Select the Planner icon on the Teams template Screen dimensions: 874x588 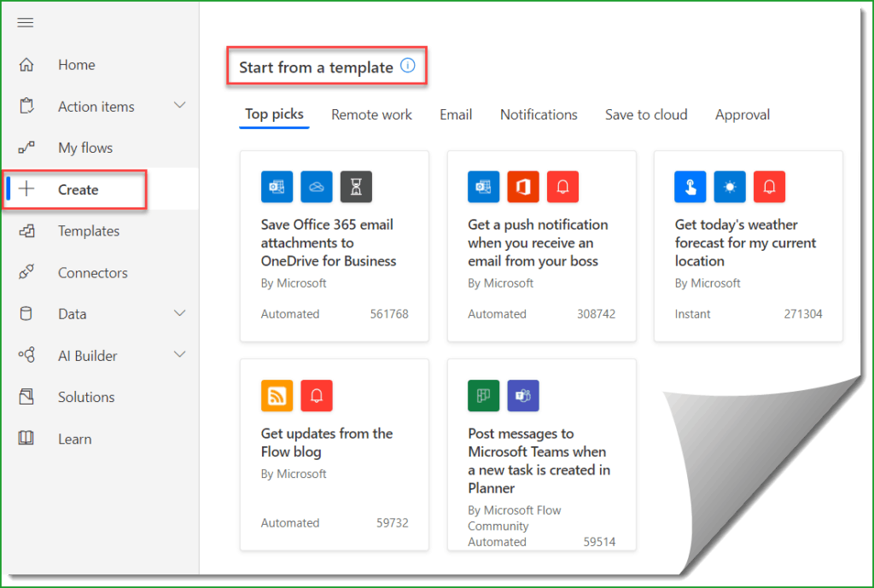pos(483,395)
